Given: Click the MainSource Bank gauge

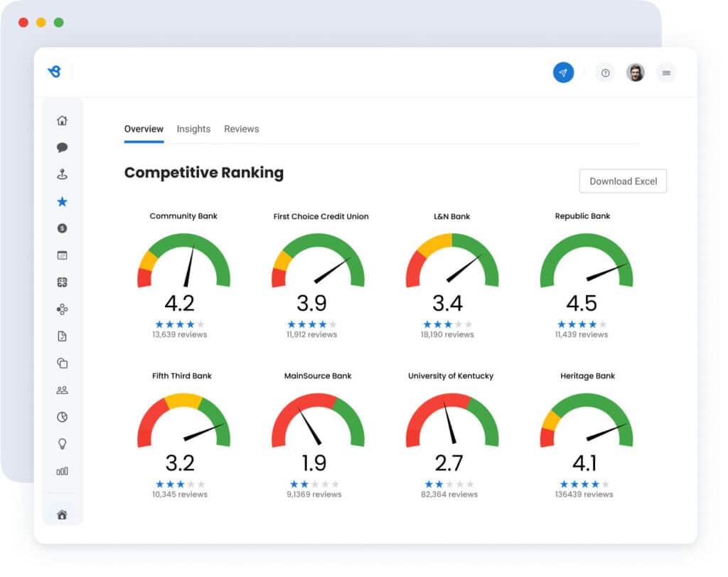Looking at the screenshot, I should tap(318, 420).
